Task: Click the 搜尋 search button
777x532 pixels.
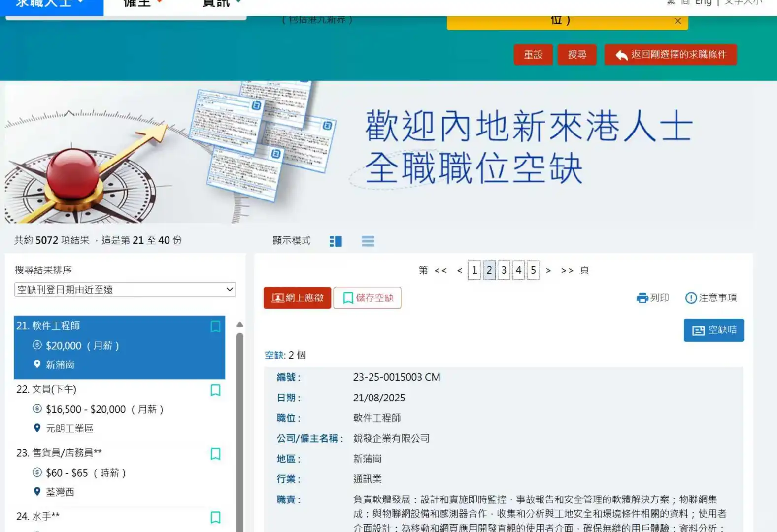Action: coord(577,55)
